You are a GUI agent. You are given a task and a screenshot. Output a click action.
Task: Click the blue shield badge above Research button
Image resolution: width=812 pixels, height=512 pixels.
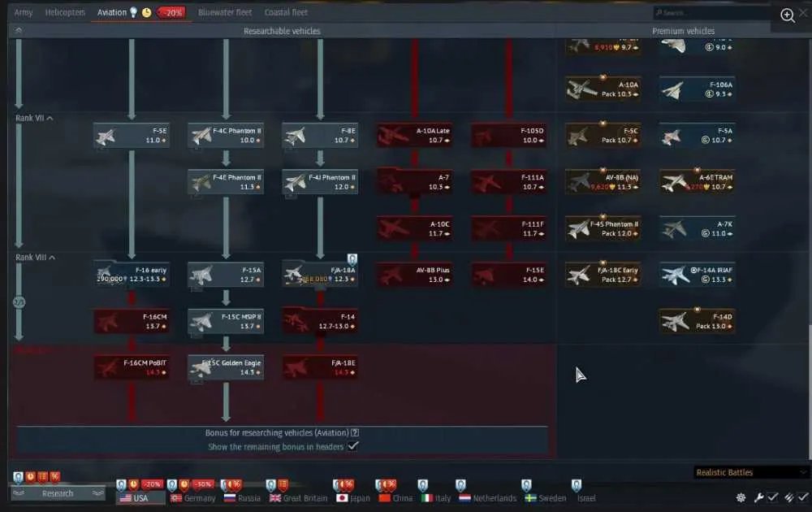click(18, 477)
